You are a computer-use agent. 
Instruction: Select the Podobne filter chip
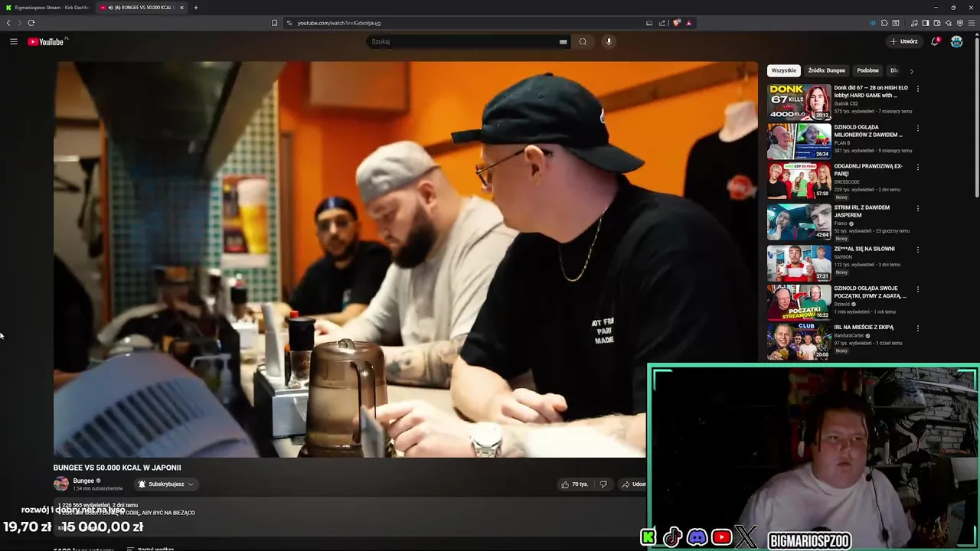[867, 70]
